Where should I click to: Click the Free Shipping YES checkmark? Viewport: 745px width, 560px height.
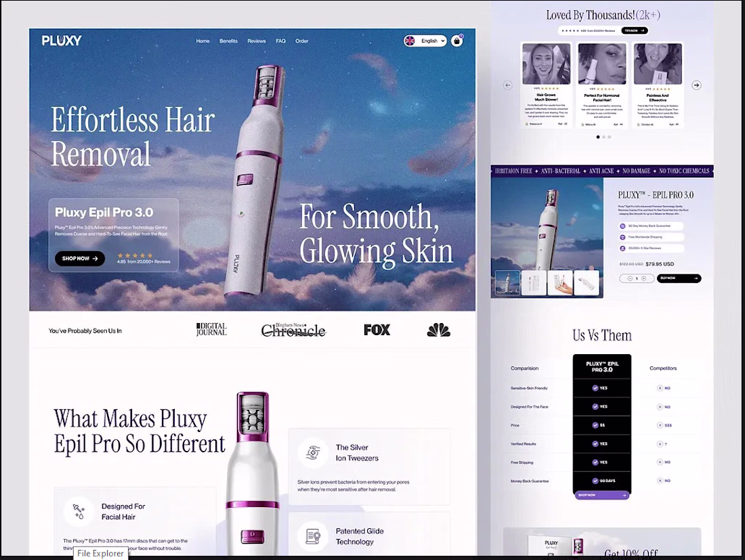pos(595,462)
